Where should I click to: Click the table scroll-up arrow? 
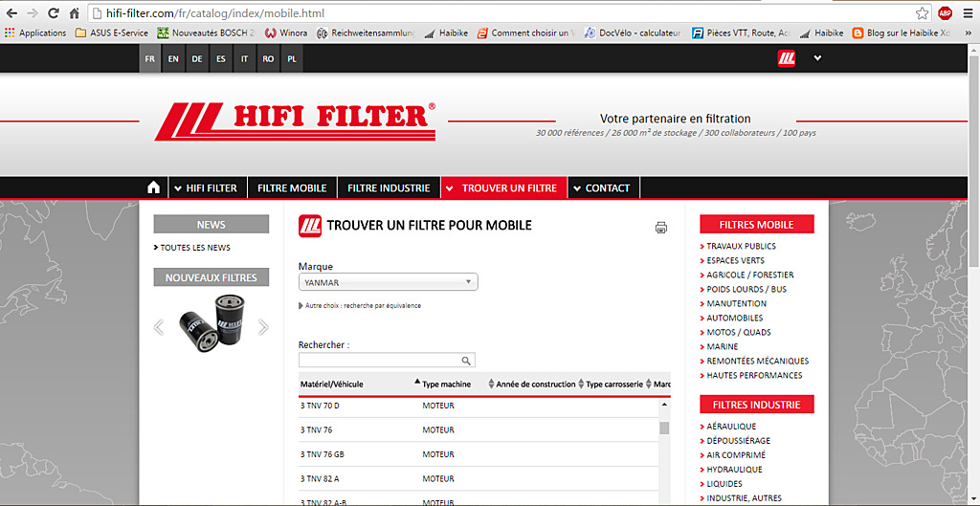click(x=664, y=405)
